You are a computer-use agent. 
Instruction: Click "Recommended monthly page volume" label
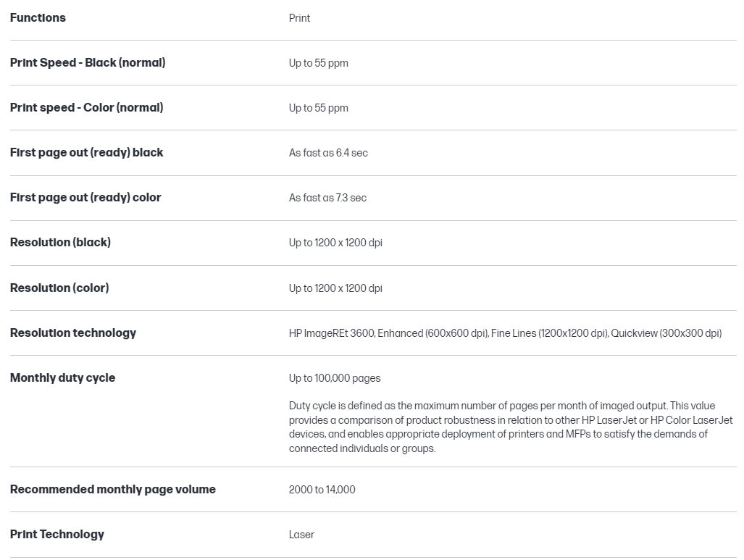point(113,490)
